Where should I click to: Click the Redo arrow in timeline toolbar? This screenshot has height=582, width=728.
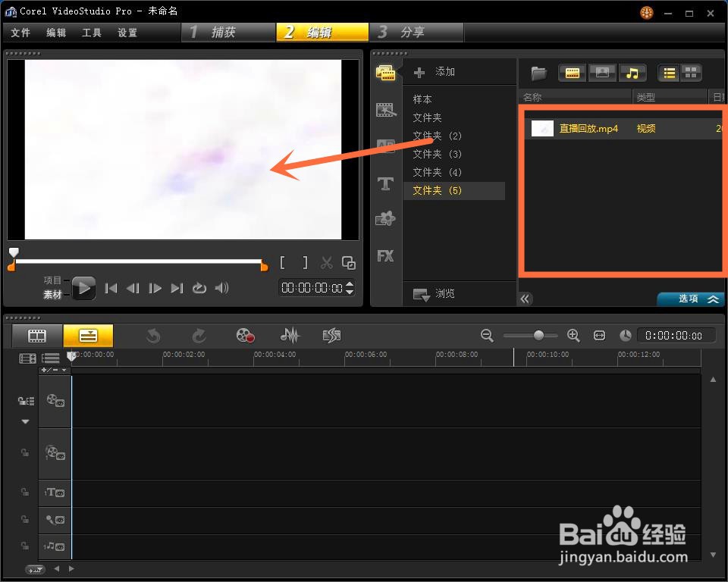point(199,336)
